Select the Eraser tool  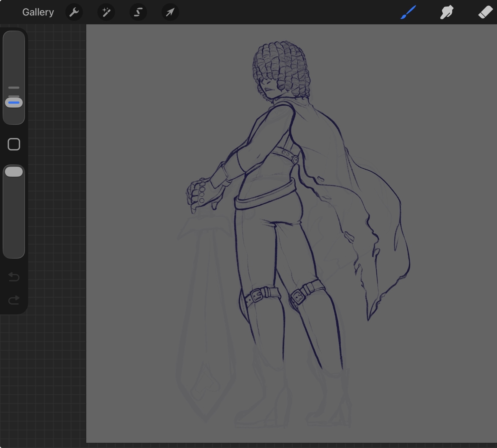point(485,12)
